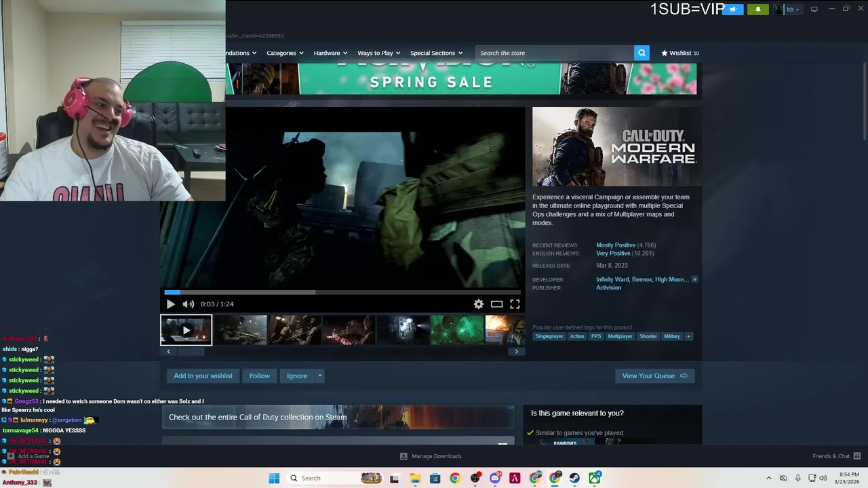868x488 pixels.
Task: Open Mostly Positive recent reviews link
Action: click(616, 245)
